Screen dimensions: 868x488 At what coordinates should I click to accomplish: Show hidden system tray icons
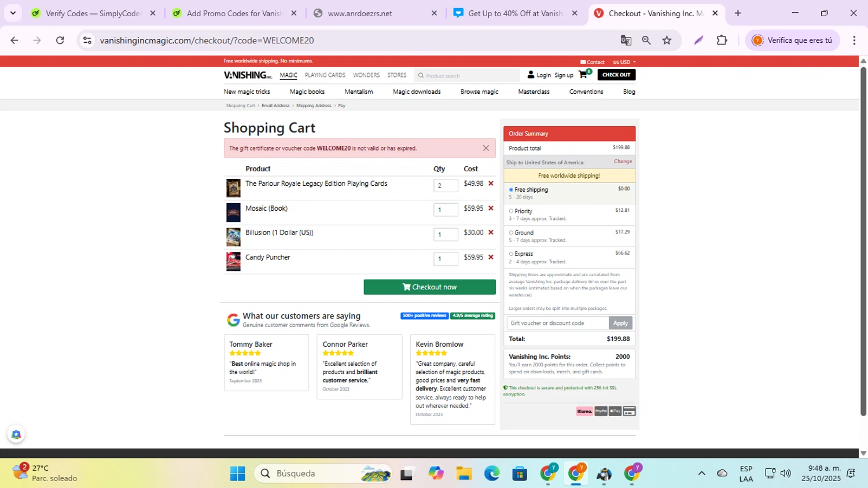701,474
